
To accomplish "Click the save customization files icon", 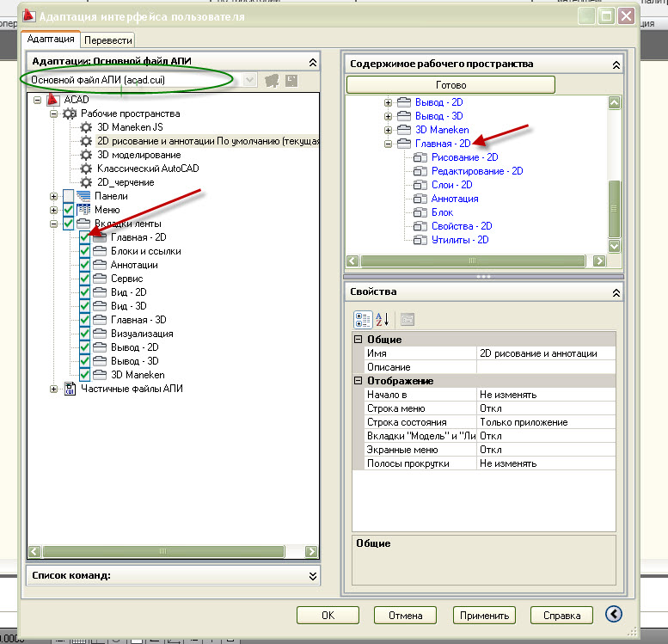I will [x=291, y=81].
